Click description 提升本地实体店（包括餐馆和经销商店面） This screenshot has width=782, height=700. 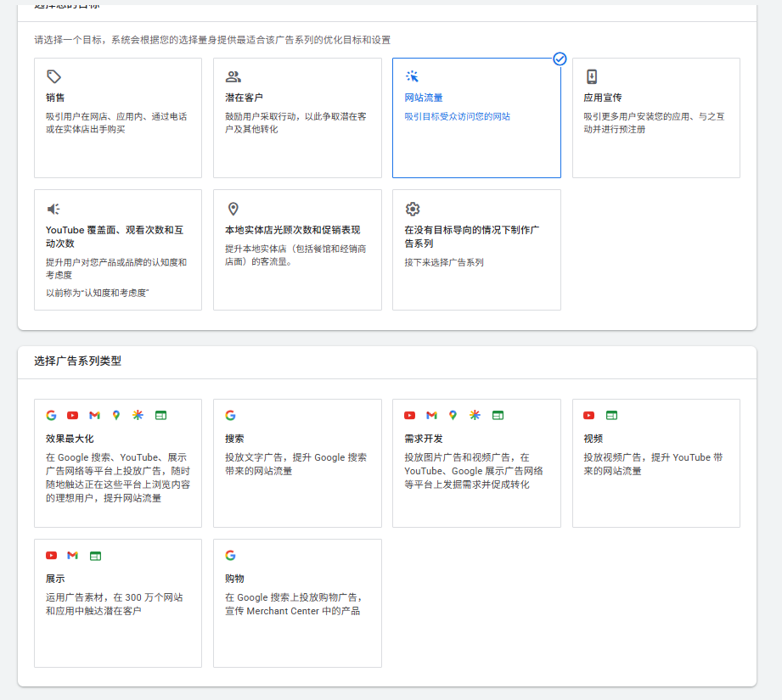[x=295, y=255]
